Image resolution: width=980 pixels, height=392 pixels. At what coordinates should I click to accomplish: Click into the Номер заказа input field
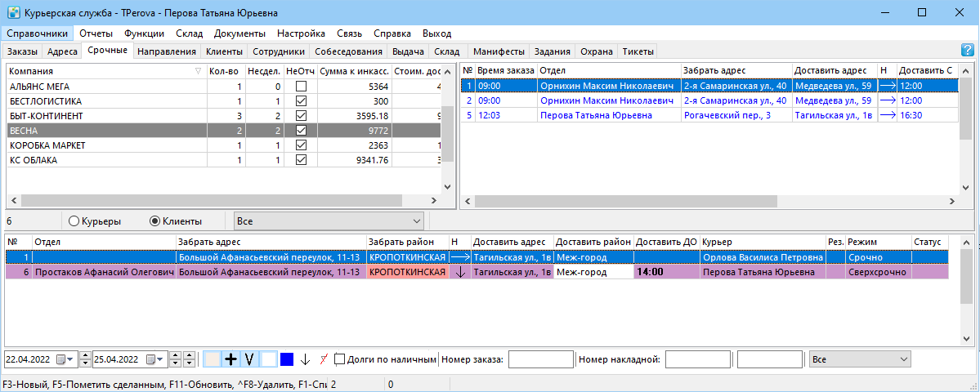(541, 359)
